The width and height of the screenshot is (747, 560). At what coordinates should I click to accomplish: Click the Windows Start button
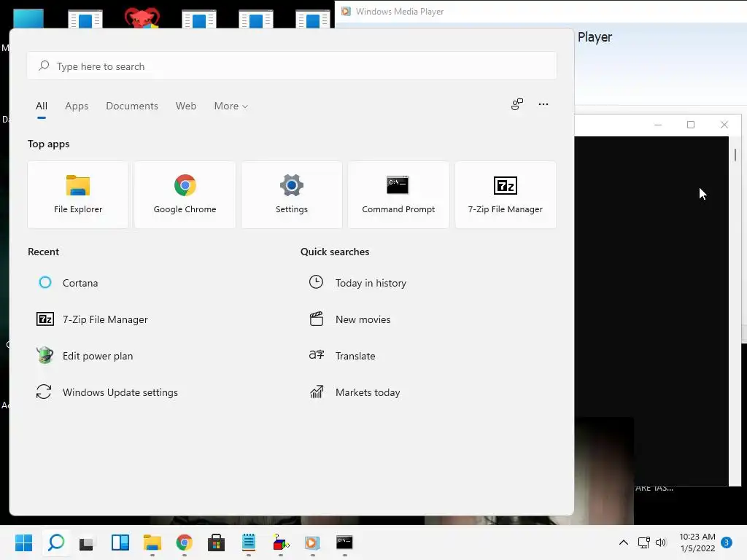tap(23, 542)
